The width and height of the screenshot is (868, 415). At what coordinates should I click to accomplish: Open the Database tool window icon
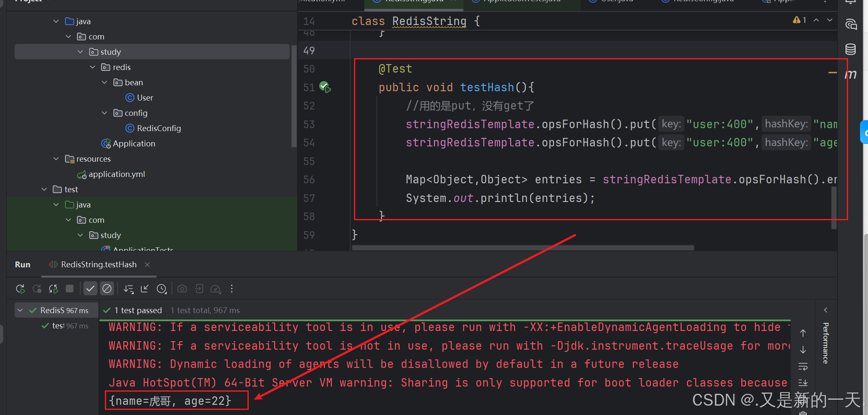(850, 49)
